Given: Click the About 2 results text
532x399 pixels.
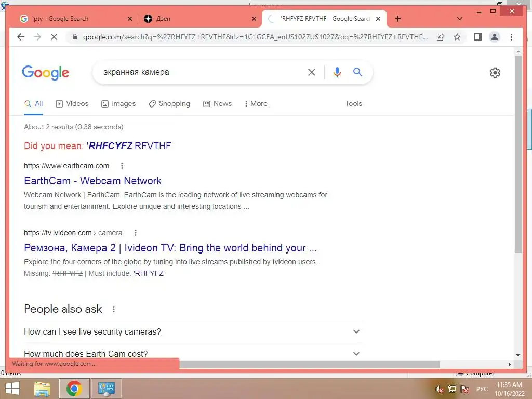Looking at the screenshot, I should click(74, 127).
